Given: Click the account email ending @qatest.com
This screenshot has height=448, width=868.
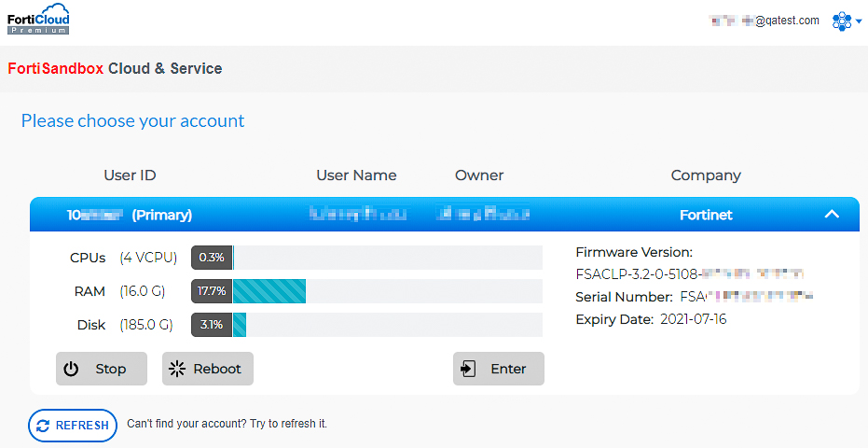Looking at the screenshot, I should coord(764,21).
